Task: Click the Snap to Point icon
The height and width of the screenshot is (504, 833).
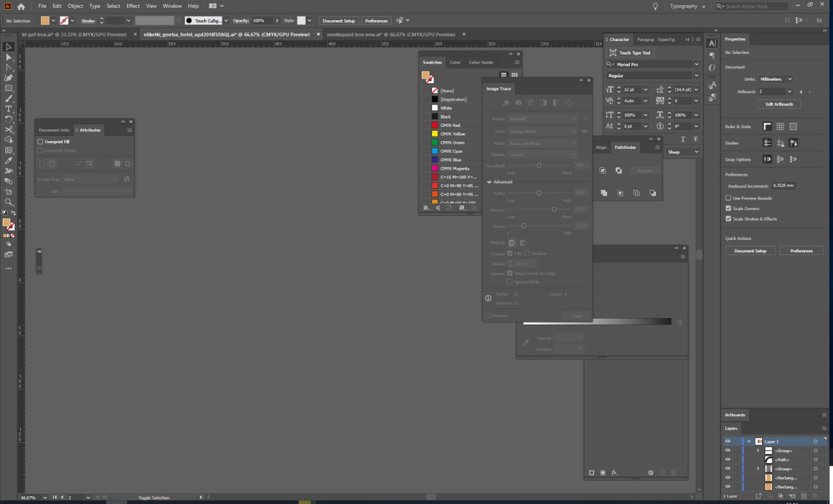Action: 768,159
